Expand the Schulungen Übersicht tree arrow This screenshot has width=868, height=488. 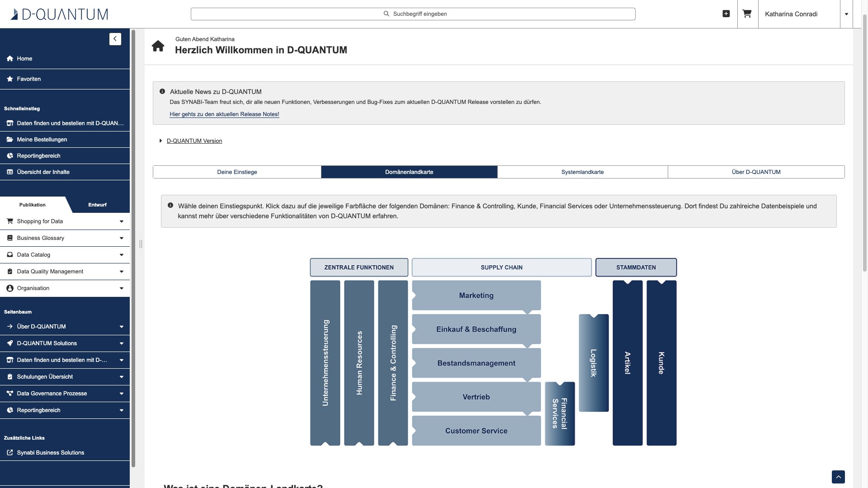(x=121, y=377)
